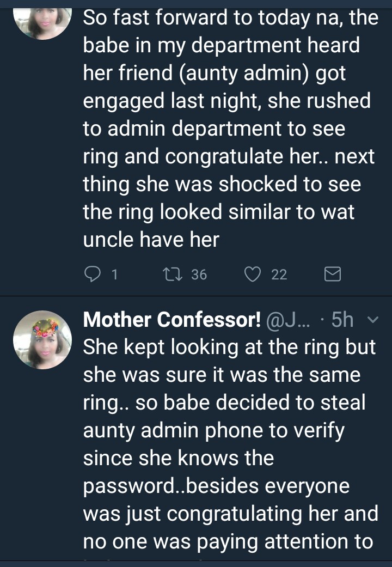Tap the line "uncle have her"
392x567 pixels.
pyautogui.click(x=151, y=240)
